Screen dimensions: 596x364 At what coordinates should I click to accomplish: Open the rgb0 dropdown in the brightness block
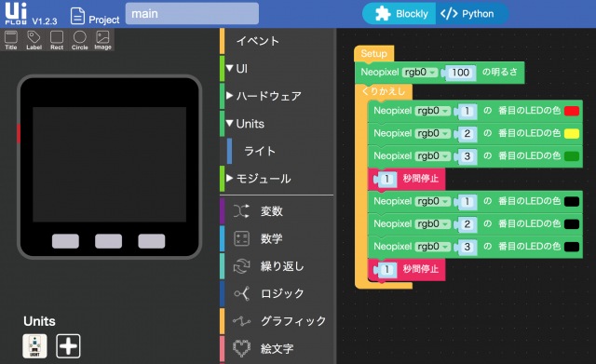pos(420,73)
